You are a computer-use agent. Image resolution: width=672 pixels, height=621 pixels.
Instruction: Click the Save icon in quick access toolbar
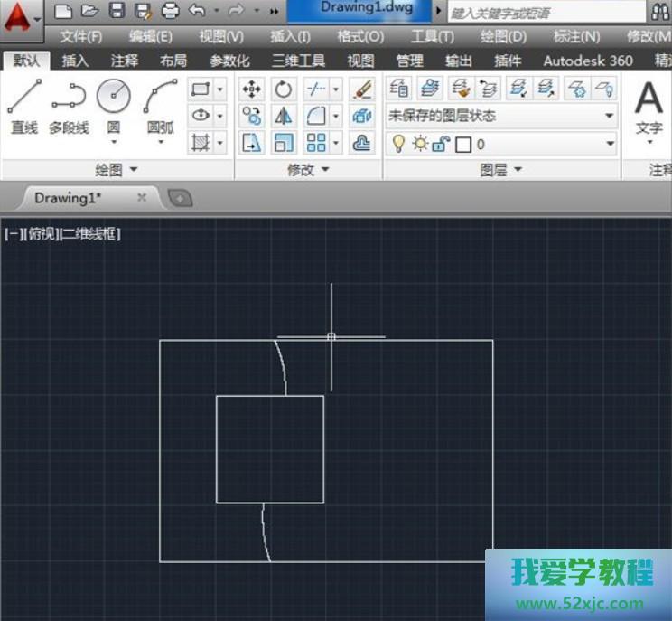click(117, 11)
